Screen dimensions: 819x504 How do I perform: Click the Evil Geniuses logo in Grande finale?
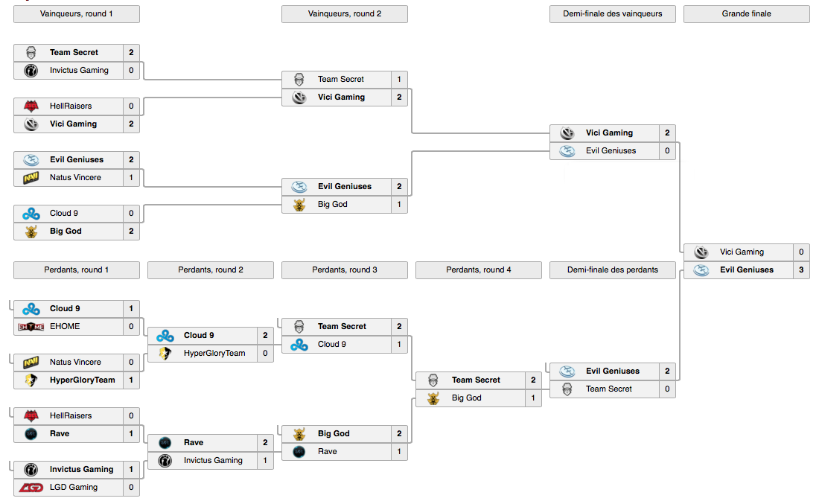point(701,270)
